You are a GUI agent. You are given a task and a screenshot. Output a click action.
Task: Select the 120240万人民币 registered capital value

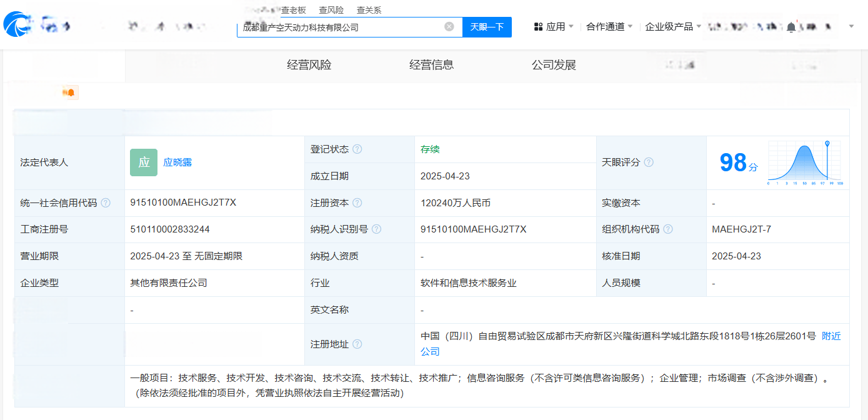456,203
